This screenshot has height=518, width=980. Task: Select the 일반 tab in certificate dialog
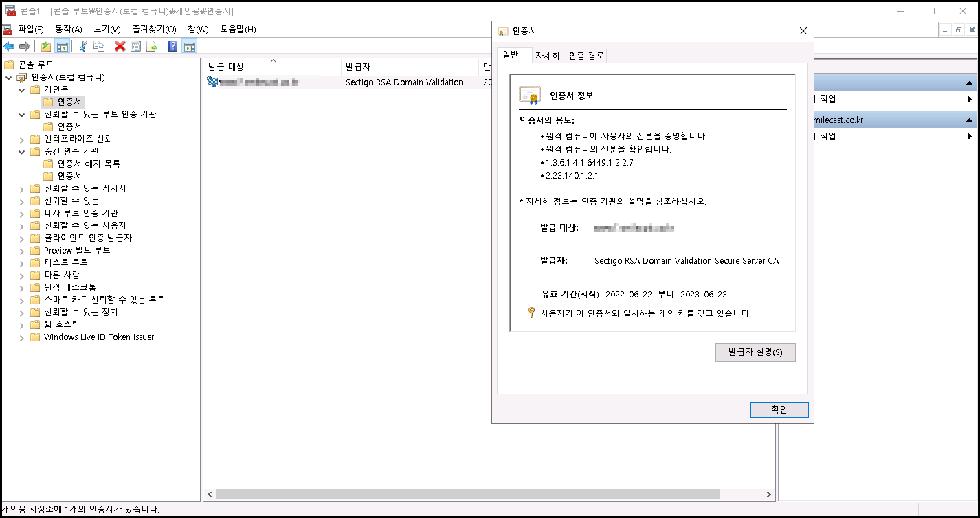(x=511, y=55)
